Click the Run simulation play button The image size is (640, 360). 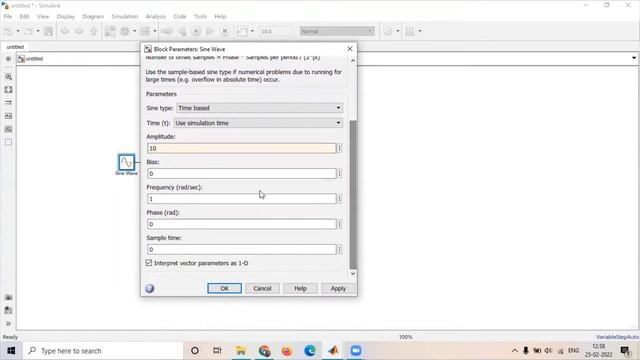click(196, 31)
